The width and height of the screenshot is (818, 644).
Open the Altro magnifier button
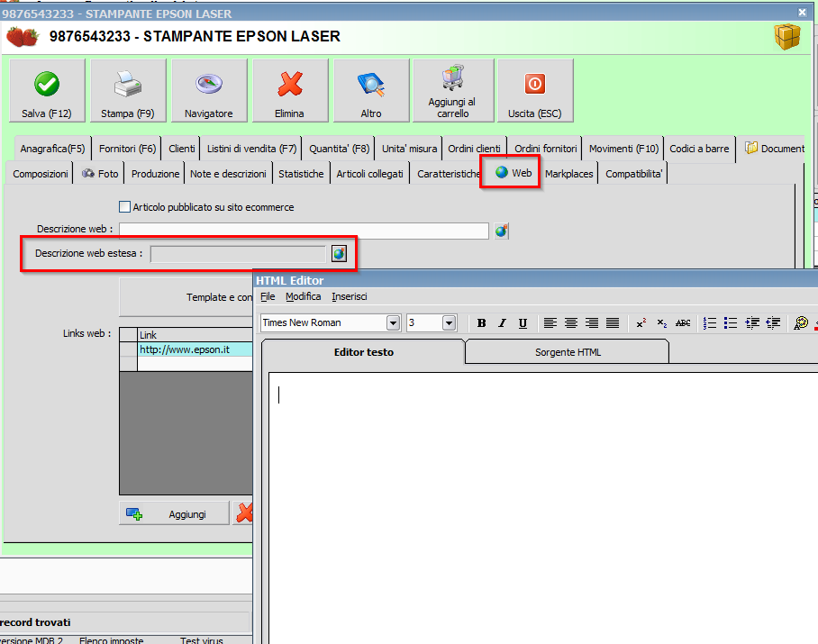371,91
